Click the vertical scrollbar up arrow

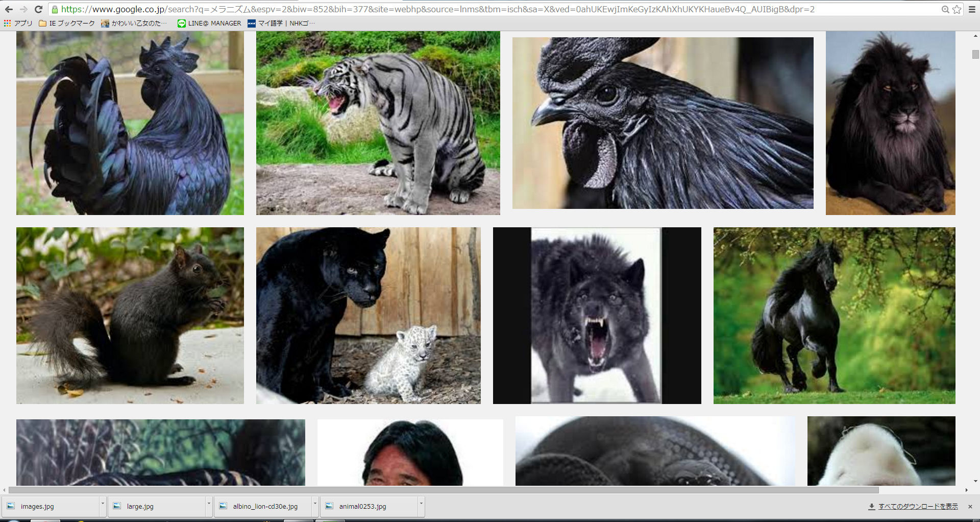pos(975,36)
